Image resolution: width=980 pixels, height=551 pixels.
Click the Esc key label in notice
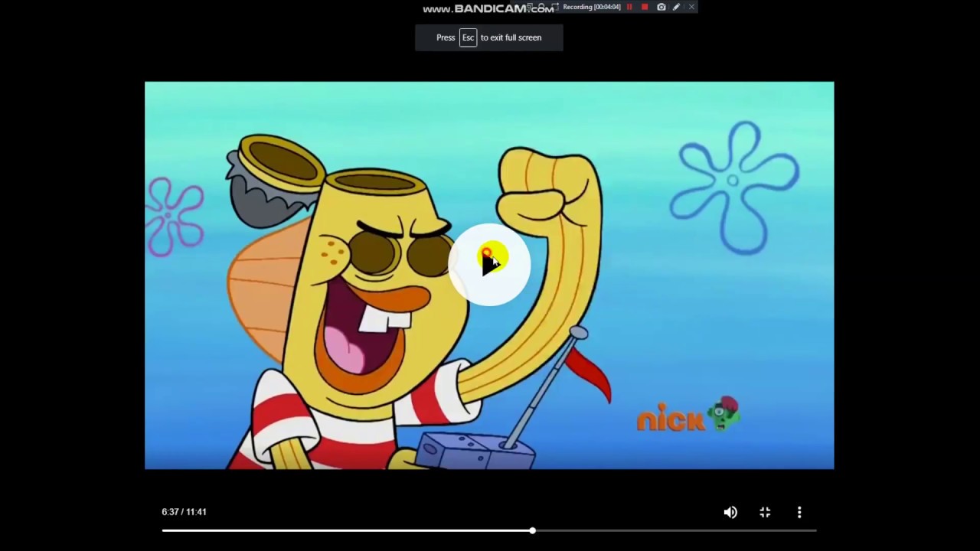point(468,37)
